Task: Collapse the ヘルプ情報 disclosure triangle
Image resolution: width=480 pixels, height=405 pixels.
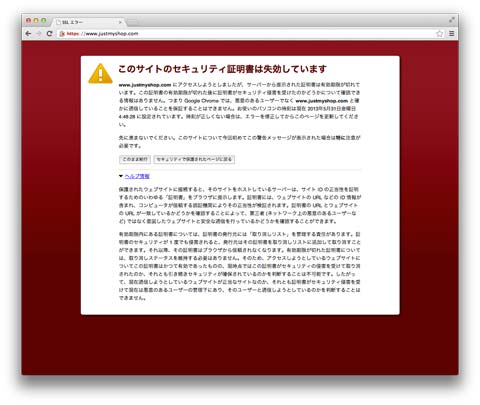Action: coord(121,176)
